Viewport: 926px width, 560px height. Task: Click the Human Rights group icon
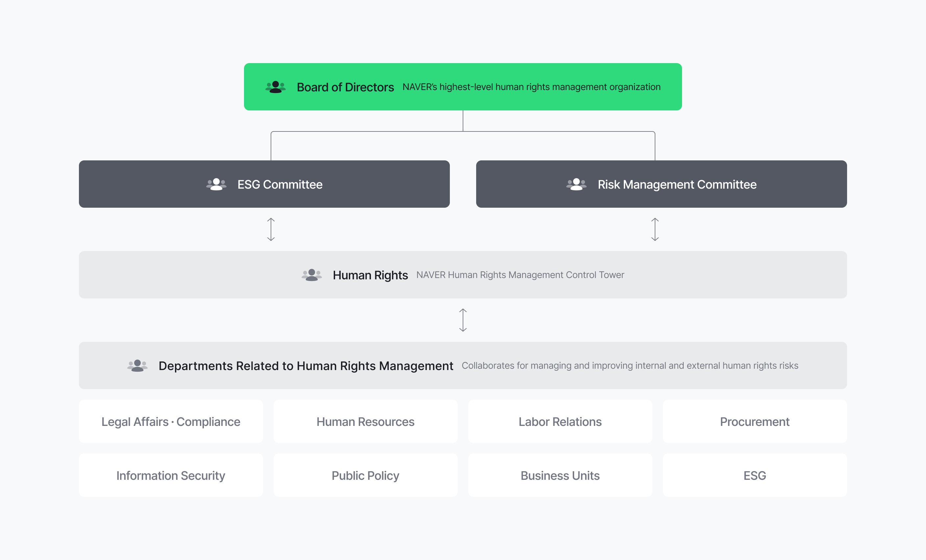tap(311, 275)
